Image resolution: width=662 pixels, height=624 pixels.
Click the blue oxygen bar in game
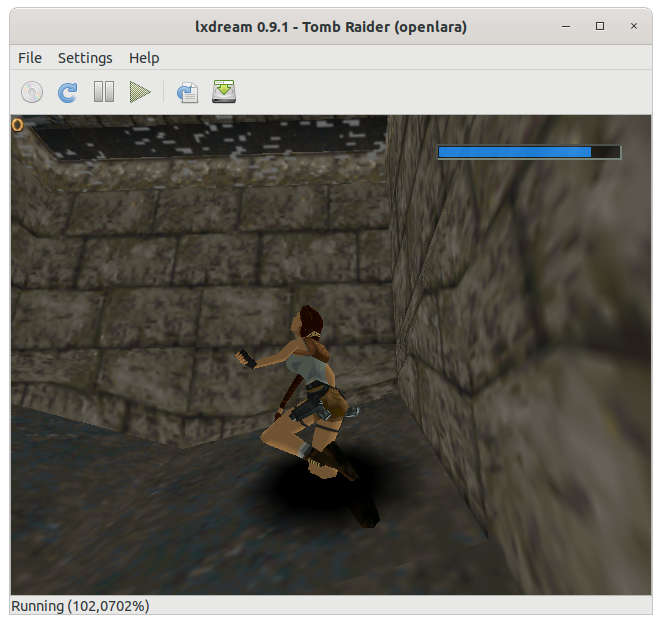(x=529, y=152)
